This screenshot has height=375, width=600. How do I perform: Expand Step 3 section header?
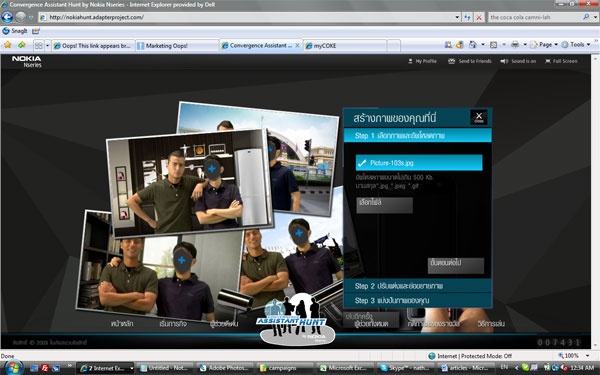pyautogui.click(x=417, y=300)
